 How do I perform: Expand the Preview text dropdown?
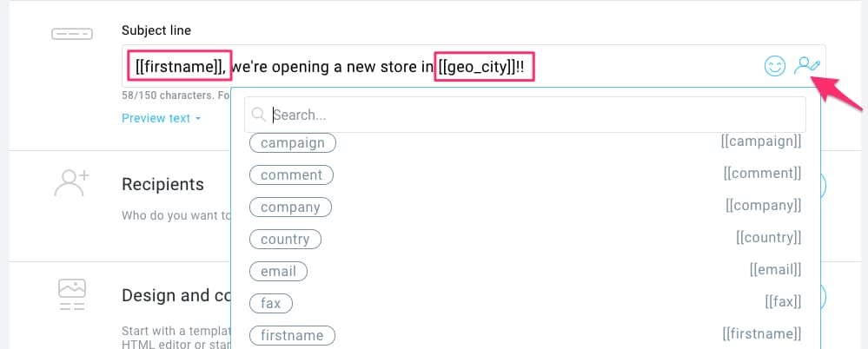161,118
